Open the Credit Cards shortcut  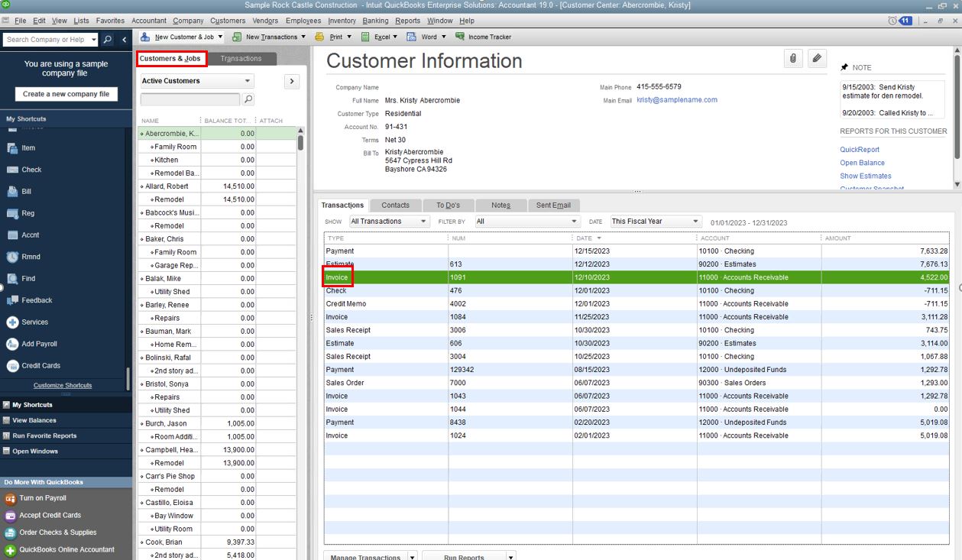pyautogui.click(x=33, y=366)
